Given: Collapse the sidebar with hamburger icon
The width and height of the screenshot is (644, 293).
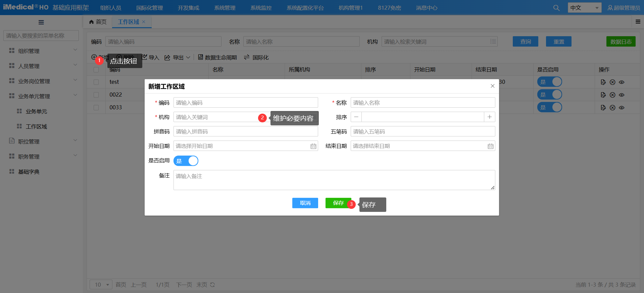Looking at the screenshot, I should pyautogui.click(x=41, y=22).
